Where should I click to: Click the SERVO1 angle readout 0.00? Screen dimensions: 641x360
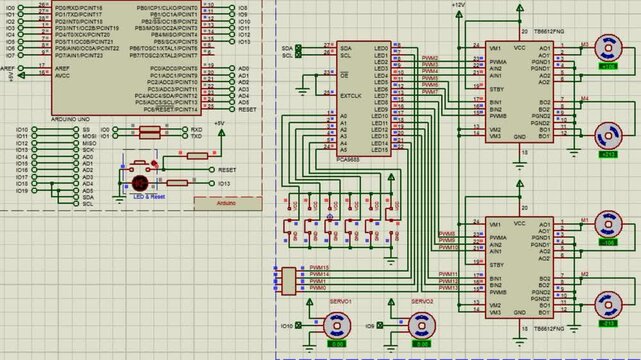point(337,344)
